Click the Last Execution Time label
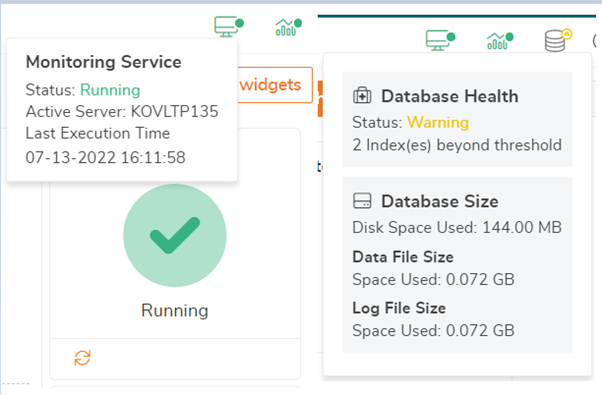The width and height of the screenshot is (602, 395). pyautogui.click(x=98, y=133)
